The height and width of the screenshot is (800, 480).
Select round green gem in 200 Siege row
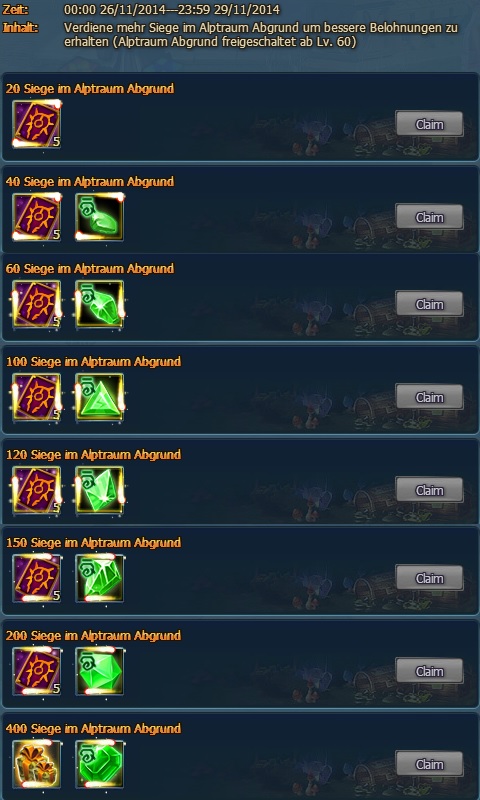coord(99,671)
